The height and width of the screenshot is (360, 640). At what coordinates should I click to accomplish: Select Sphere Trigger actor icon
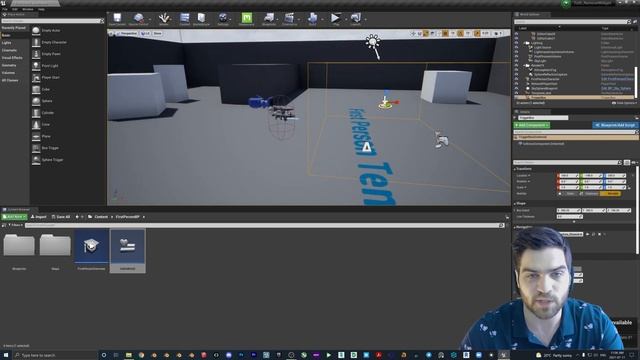coord(36,160)
